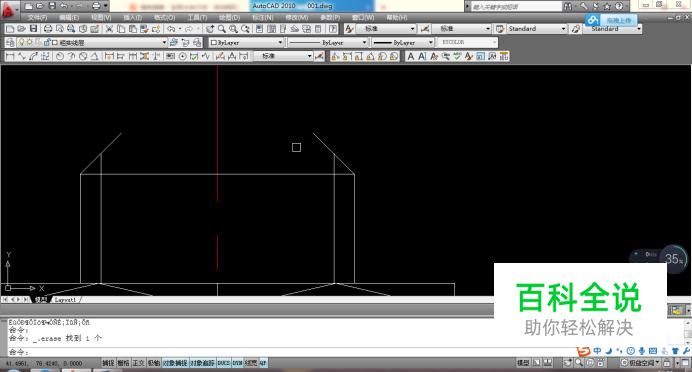
Task: Select the Linear dimension tool icon
Action: pos(10,56)
